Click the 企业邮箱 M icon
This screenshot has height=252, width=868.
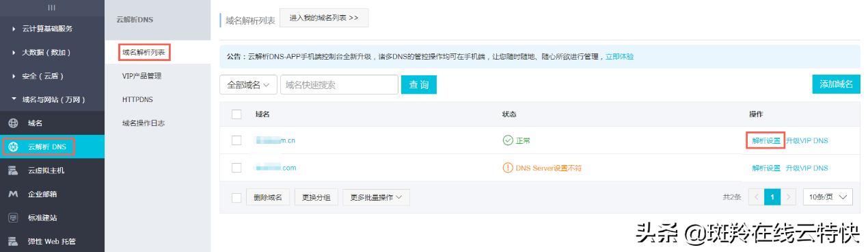pos(12,194)
